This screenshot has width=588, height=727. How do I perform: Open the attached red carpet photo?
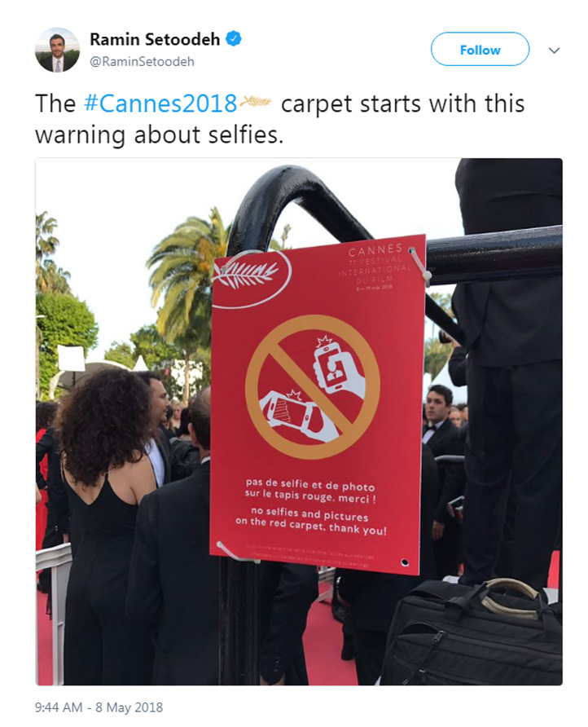[x=299, y=421]
